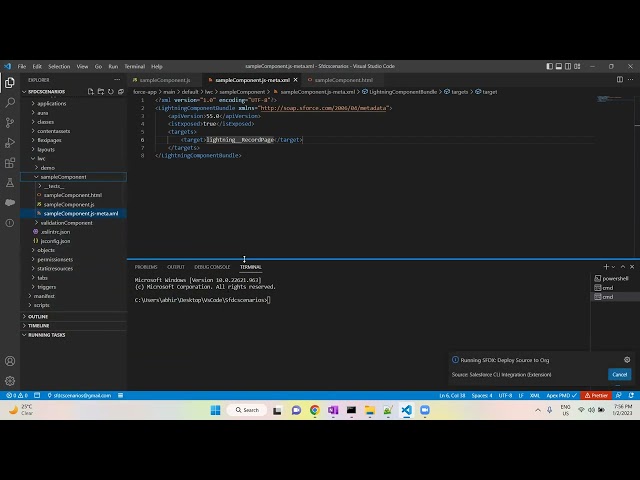Toggle primary sidebar layout icon

tap(550, 66)
